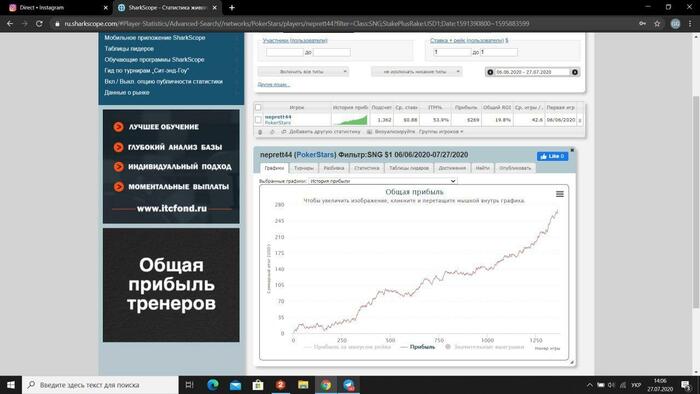This screenshot has width=700, height=394.
Task: Click 'Визуализируйте' chart icon in toolbar
Action: click(370, 132)
